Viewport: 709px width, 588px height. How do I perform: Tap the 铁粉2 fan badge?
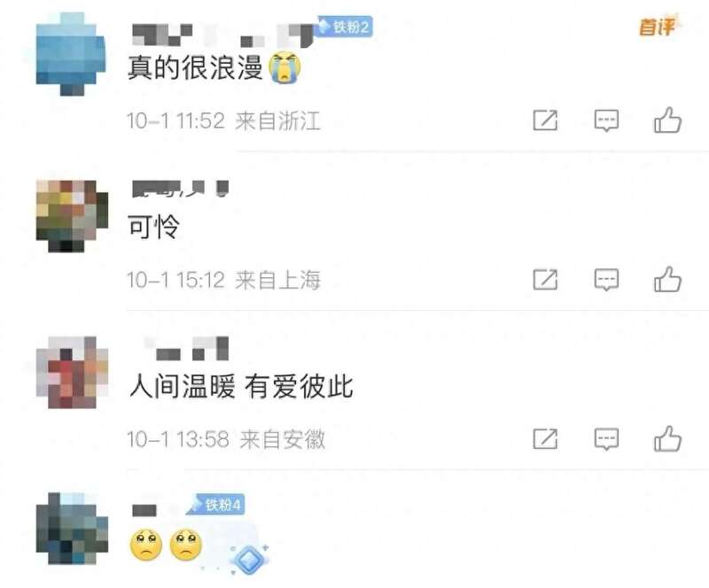click(345, 27)
